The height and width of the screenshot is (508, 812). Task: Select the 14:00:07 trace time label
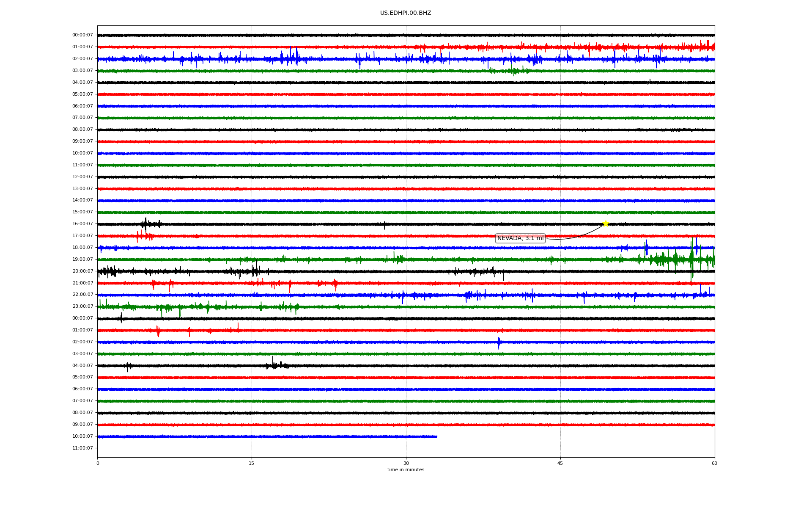pyautogui.click(x=82, y=200)
